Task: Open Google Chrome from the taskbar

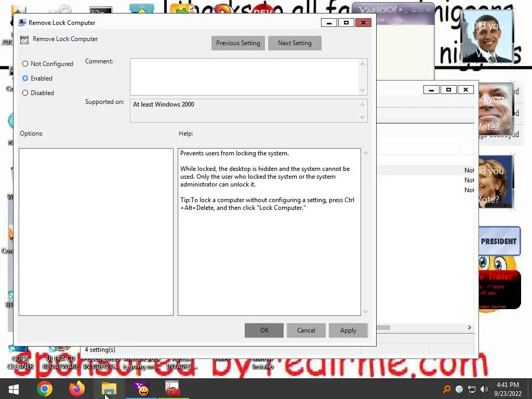Action: click(x=45, y=389)
